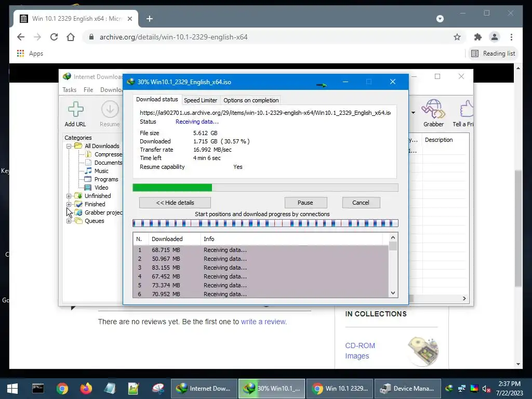Expand the Queues tree node
This screenshot has height=399, width=532.
(x=69, y=221)
